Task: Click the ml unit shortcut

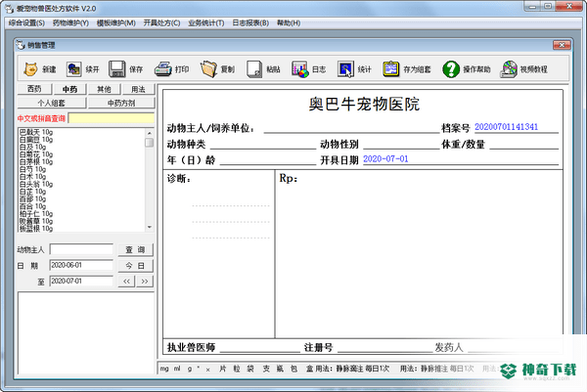Action: pos(177,369)
